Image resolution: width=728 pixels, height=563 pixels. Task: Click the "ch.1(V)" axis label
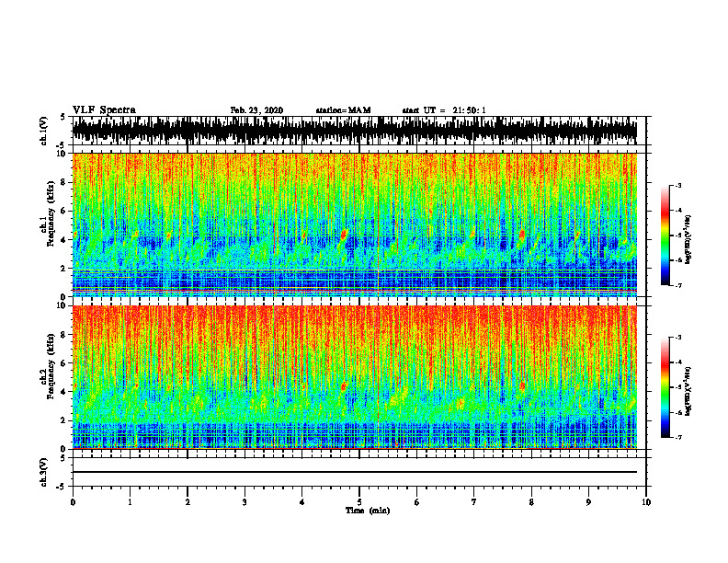(43, 131)
